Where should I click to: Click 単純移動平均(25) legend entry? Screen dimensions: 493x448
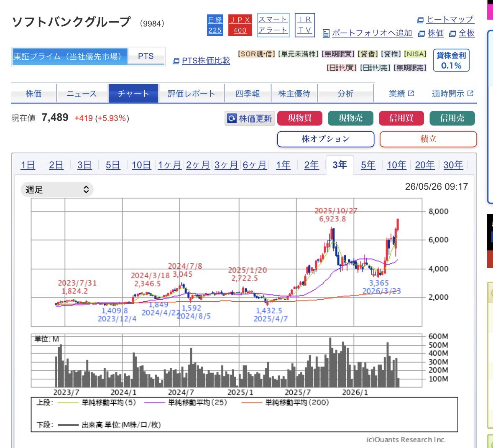pyautogui.click(x=186, y=402)
